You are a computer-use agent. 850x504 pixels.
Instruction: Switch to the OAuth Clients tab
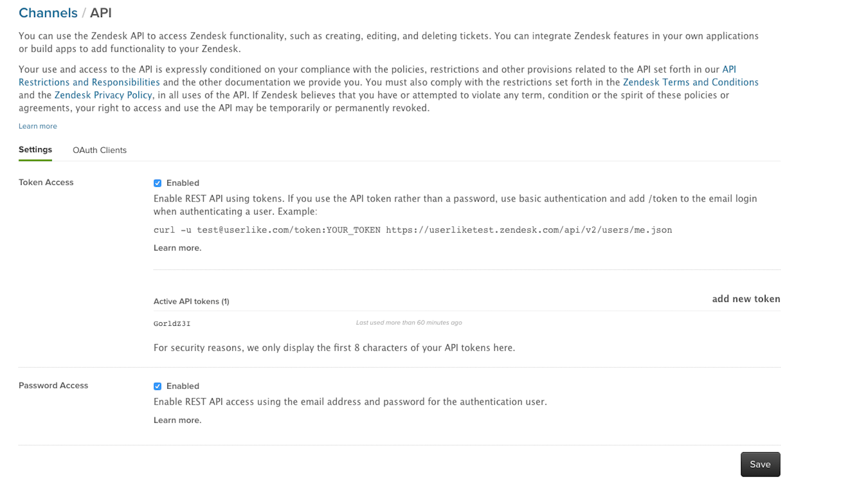[x=100, y=150]
